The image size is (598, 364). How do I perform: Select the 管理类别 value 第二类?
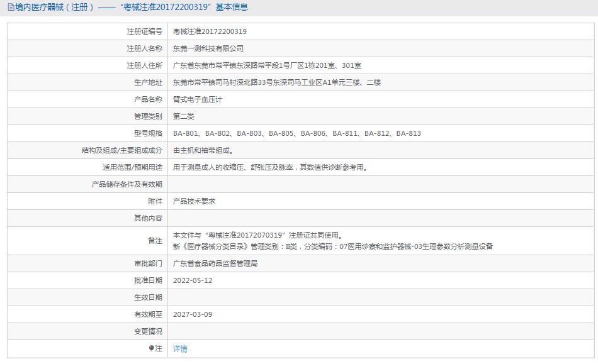tap(183, 116)
